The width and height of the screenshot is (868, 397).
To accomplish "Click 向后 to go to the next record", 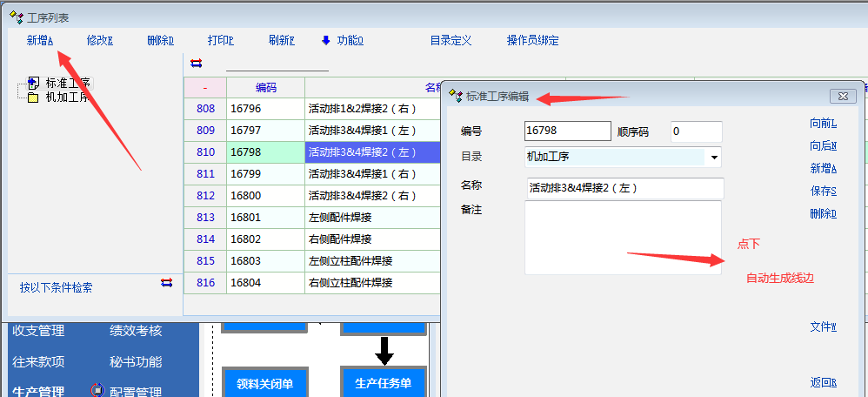I will (x=823, y=146).
